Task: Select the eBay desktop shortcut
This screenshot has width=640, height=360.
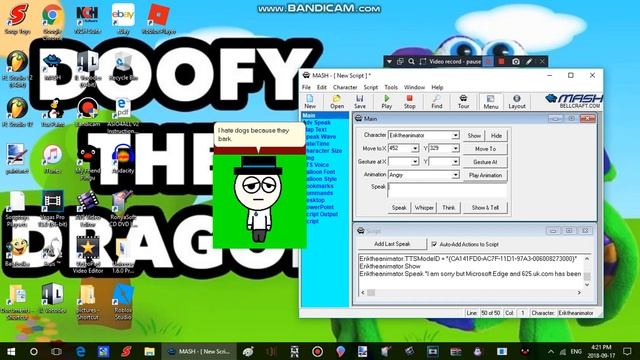Action: click(123, 19)
